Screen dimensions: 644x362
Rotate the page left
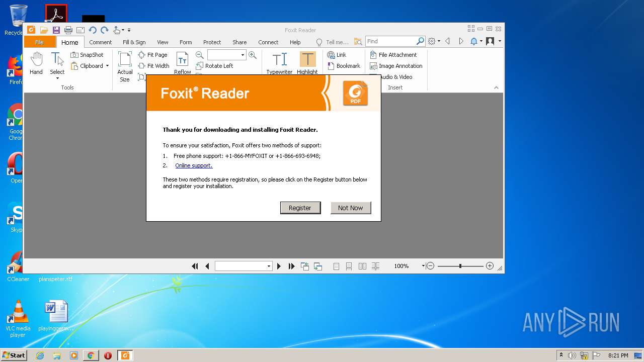tap(215, 66)
